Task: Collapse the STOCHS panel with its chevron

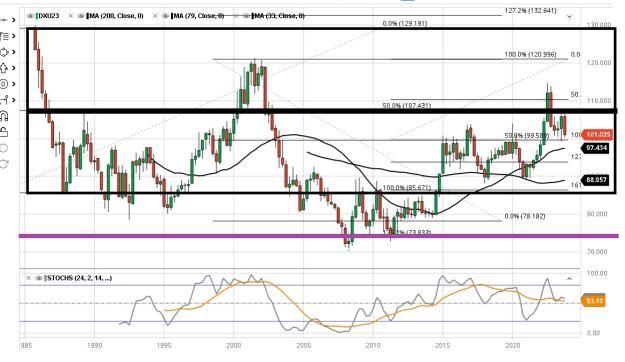Action: pos(569,279)
